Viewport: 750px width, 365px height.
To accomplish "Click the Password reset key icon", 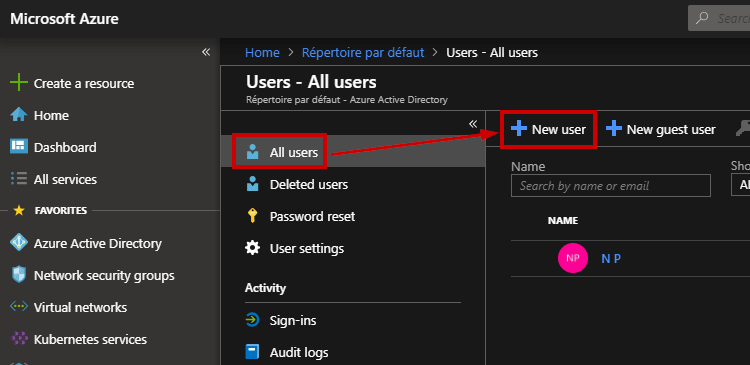I will (252, 216).
